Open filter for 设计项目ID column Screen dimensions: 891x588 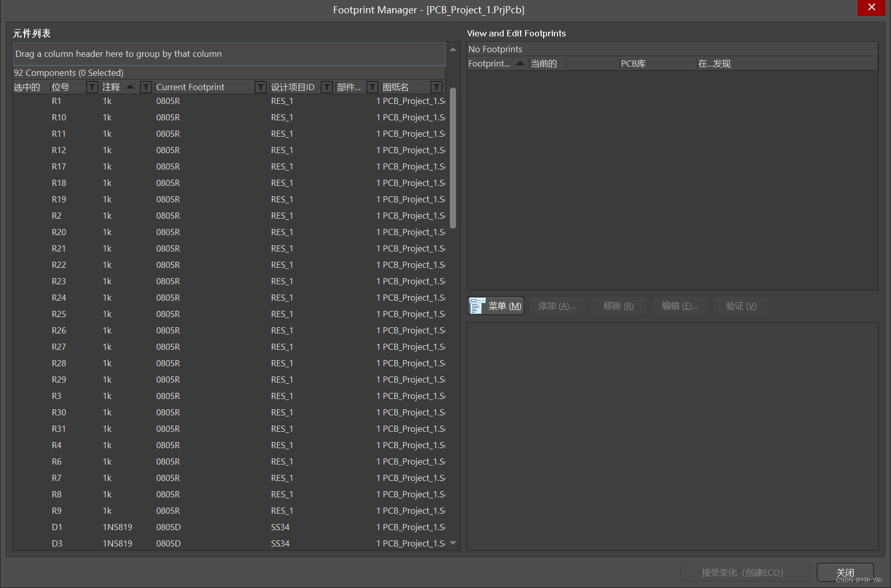(x=327, y=87)
